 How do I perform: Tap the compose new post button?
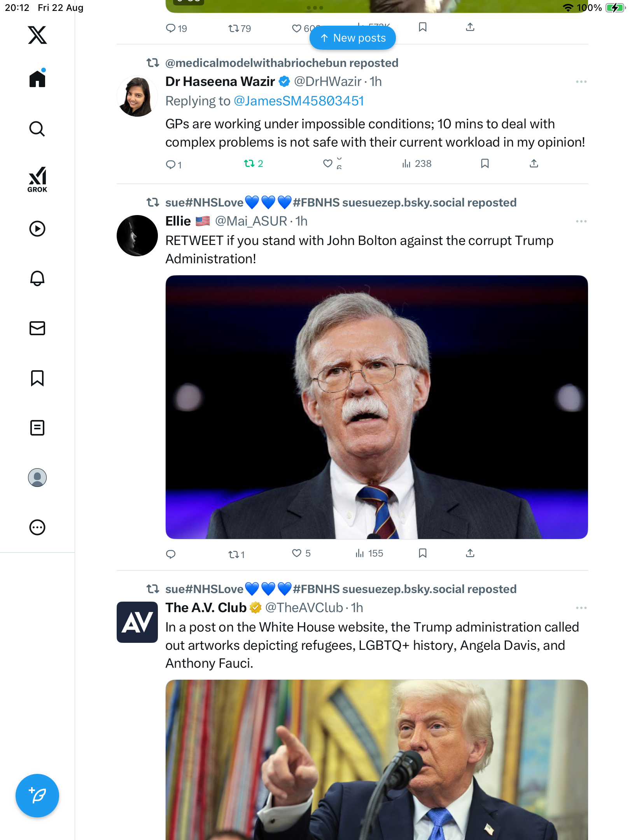[x=37, y=796]
